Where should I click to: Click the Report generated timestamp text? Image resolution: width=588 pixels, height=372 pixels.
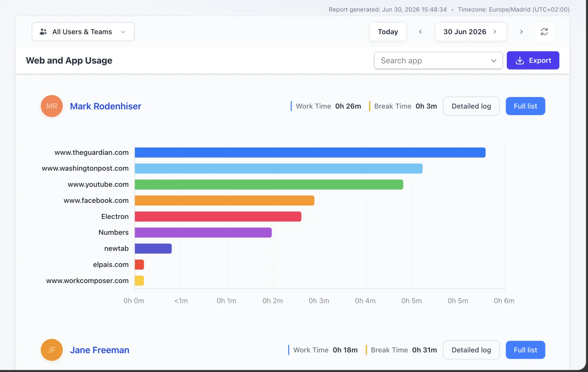[388, 10]
